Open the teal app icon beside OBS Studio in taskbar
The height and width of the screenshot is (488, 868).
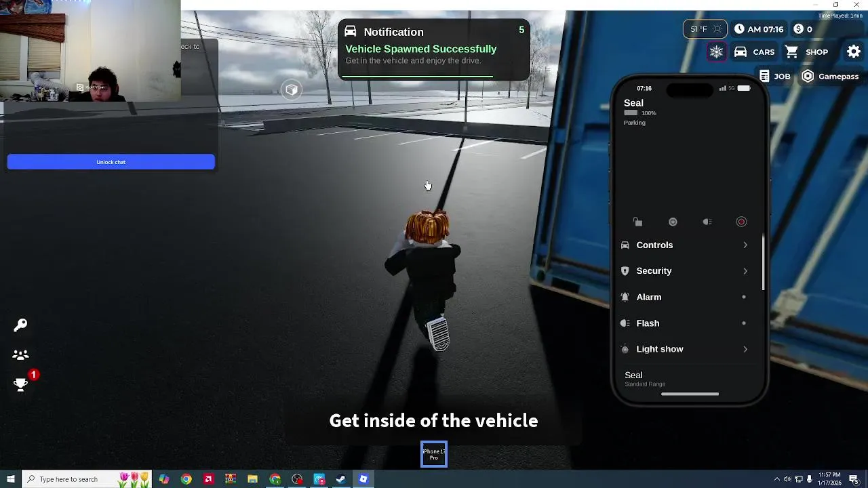tap(319, 479)
